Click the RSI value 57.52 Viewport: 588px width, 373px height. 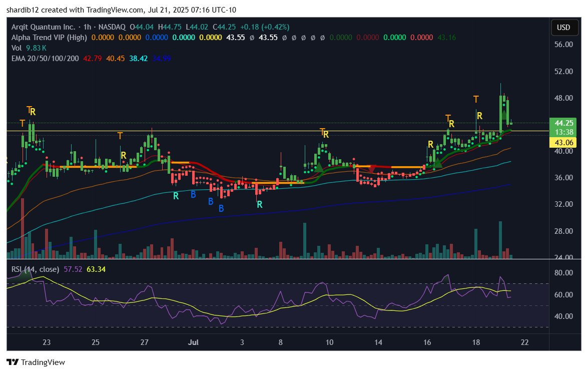coord(73,269)
